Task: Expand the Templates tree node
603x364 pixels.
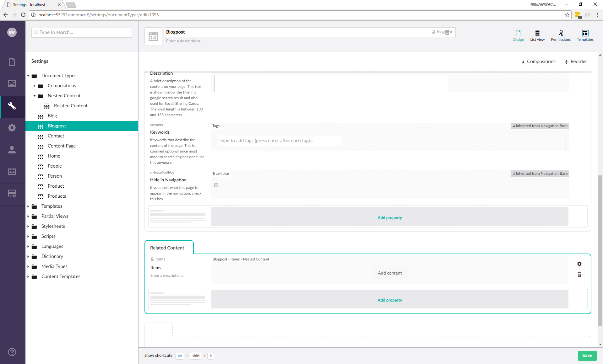Action: tap(28, 206)
